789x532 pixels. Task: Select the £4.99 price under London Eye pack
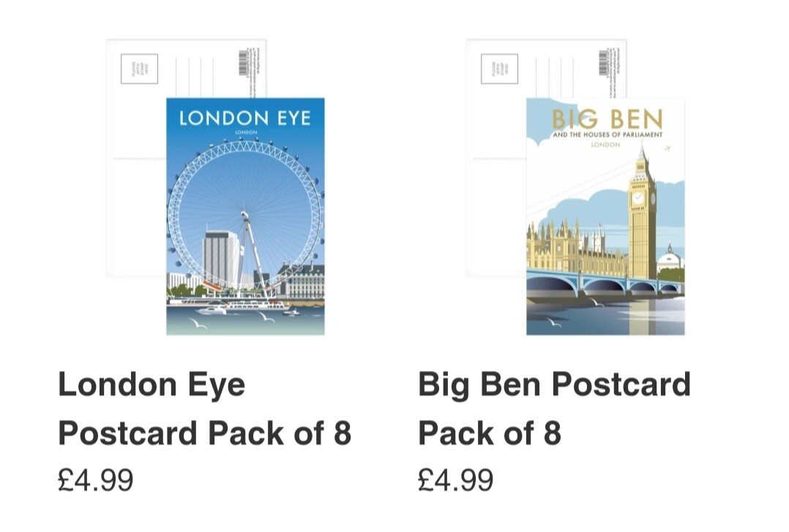(x=96, y=479)
